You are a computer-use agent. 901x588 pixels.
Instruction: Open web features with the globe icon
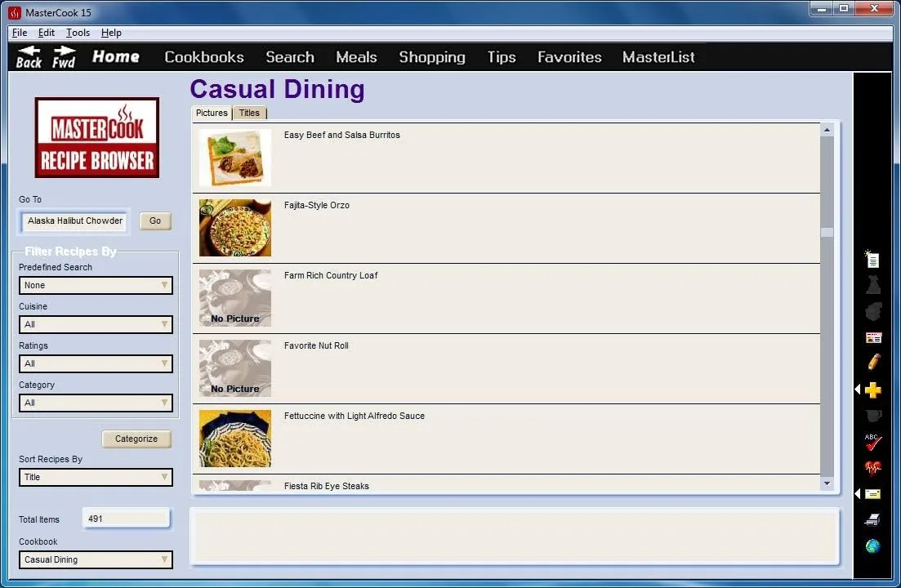click(x=872, y=546)
